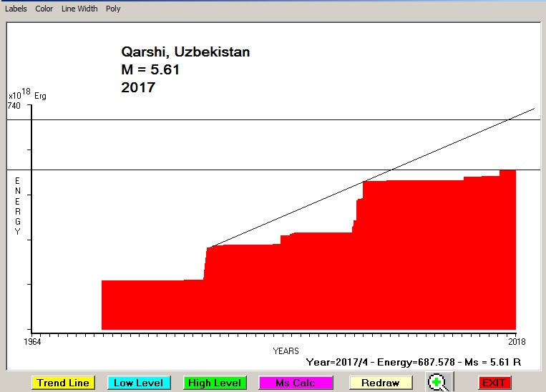Click the Qarshi, Uzbekistan chart title
This screenshot has height=392, width=546.
click(185, 52)
